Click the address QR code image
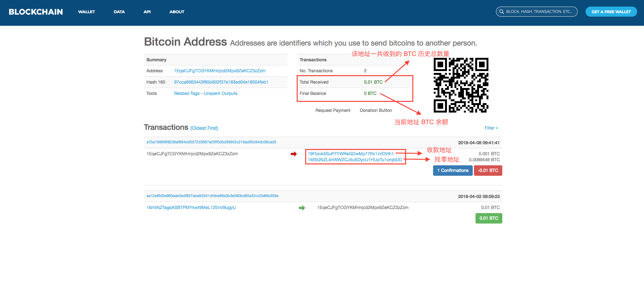 461,86
